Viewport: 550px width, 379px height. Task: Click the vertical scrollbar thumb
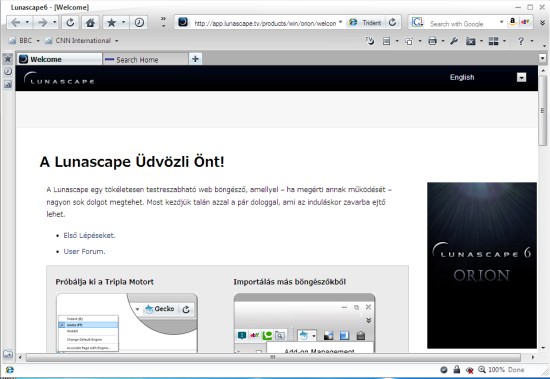[x=543, y=111]
